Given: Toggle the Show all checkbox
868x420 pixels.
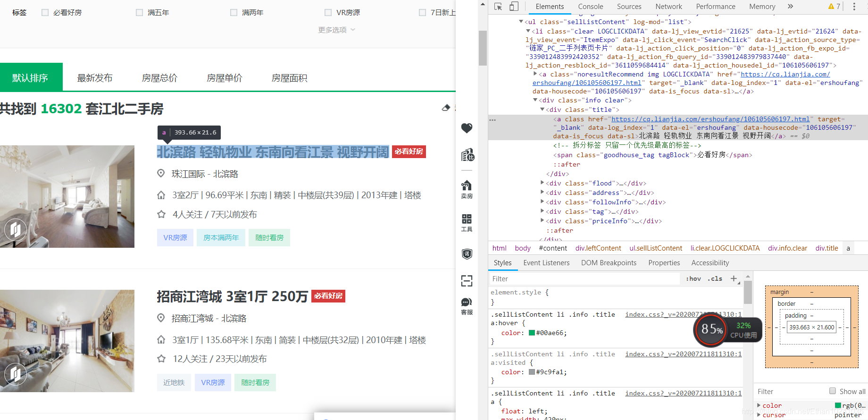Looking at the screenshot, I should click(833, 391).
